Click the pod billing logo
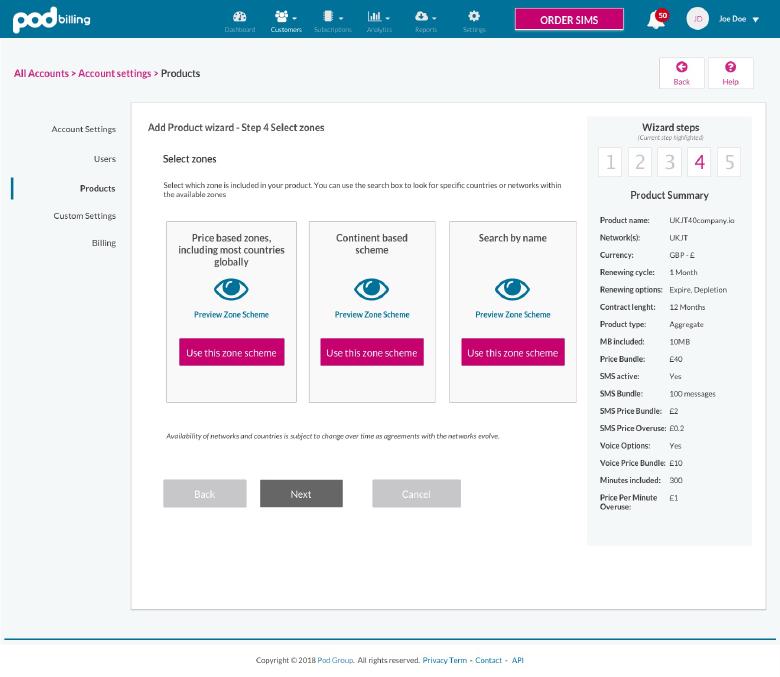The width and height of the screenshot is (780, 677). tap(52, 19)
